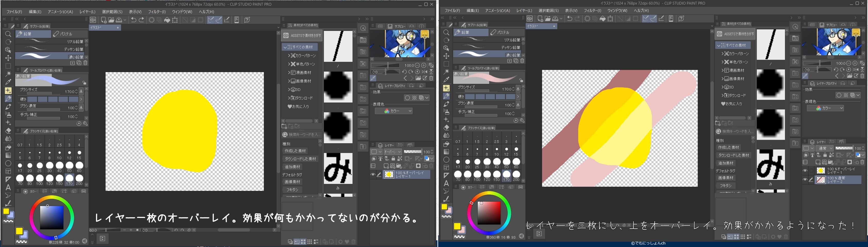Hide レイヤー2 using its eye icon
The width and height of the screenshot is (868, 247).
click(805, 180)
